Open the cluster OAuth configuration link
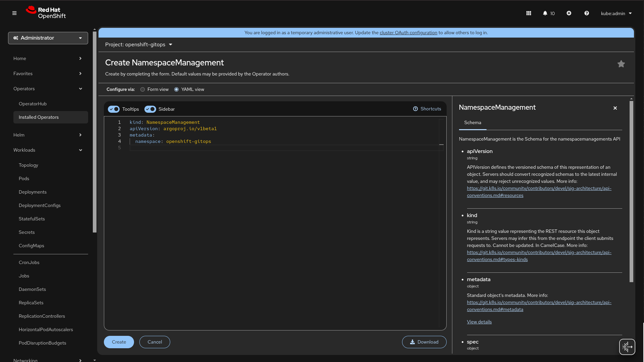 pyautogui.click(x=408, y=33)
